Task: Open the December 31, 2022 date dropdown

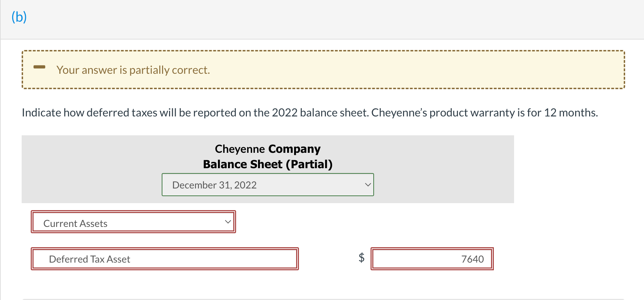Action: 268,185
